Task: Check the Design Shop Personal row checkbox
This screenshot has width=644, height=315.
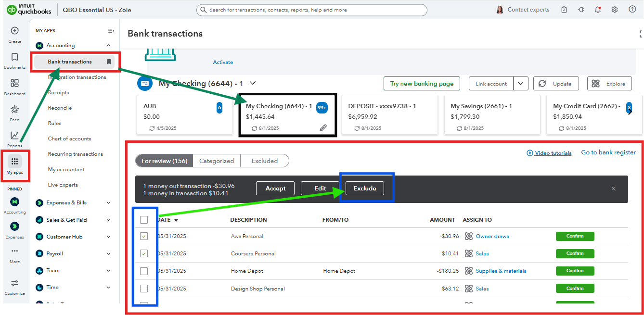Action: [144, 289]
